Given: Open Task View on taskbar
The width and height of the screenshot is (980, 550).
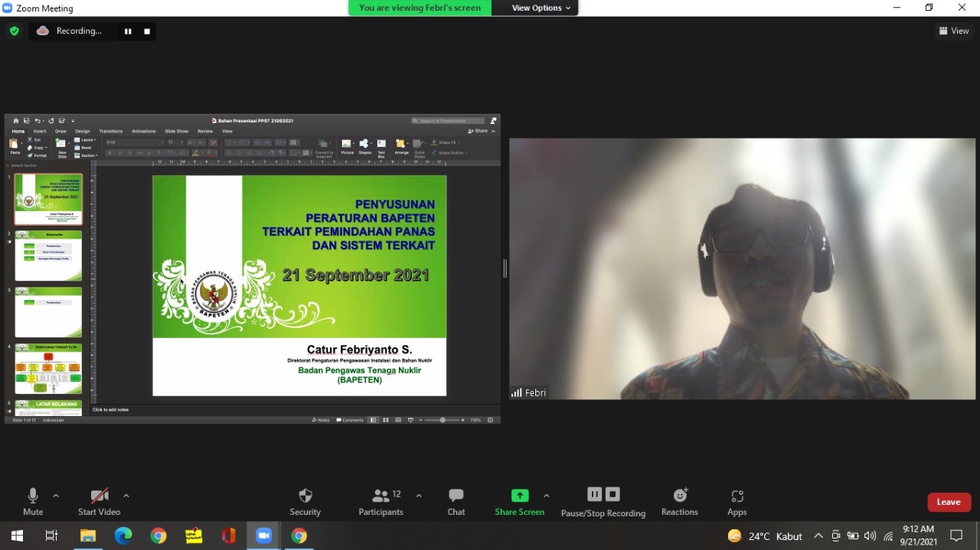Looking at the screenshot, I should 52,535.
